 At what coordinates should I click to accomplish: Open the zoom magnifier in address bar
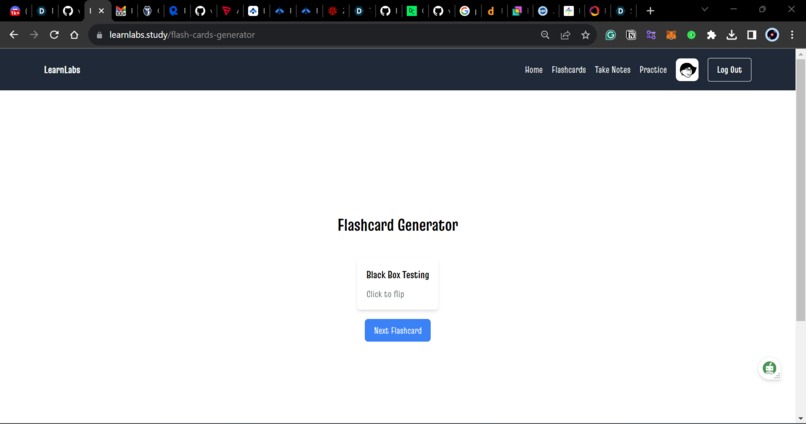click(x=545, y=35)
